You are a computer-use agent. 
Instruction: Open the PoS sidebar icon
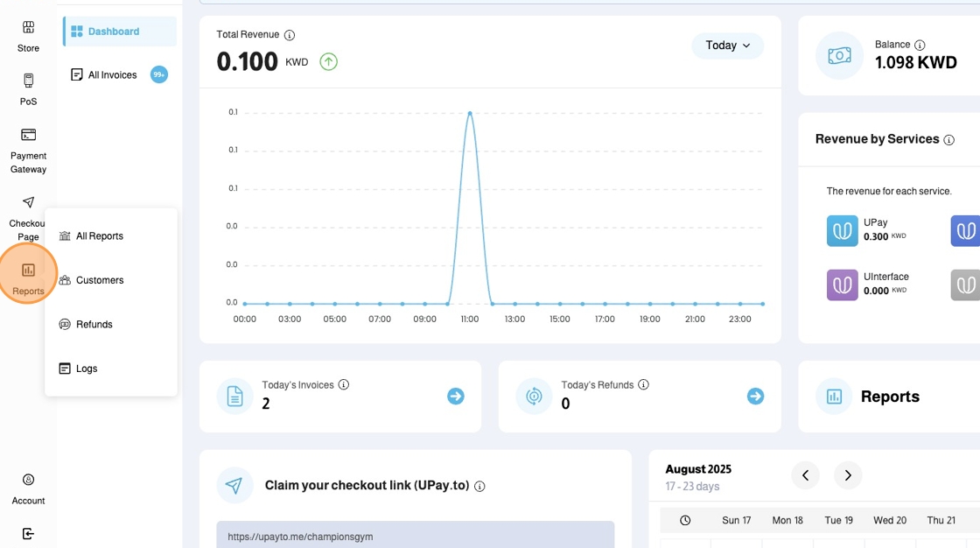click(28, 81)
